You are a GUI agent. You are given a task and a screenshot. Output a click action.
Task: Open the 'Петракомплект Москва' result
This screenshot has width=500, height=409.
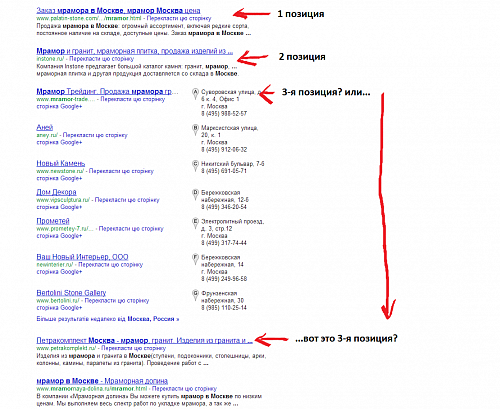(x=145, y=341)
